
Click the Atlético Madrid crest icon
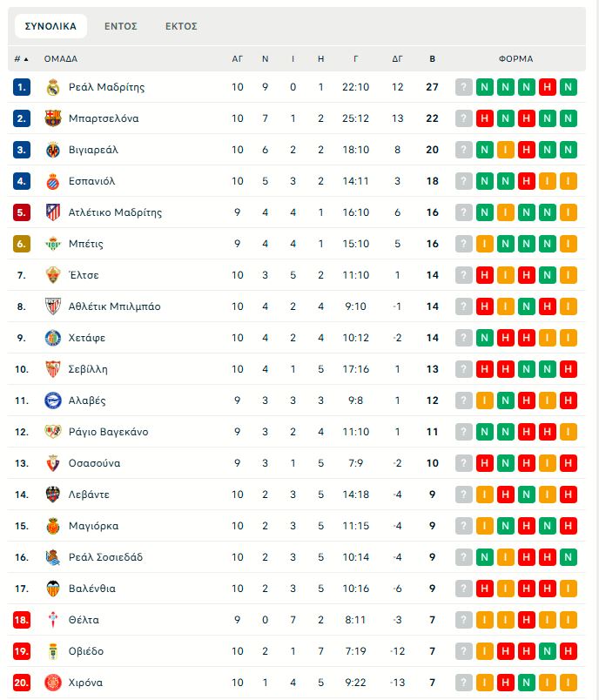(x=53, y=212)
